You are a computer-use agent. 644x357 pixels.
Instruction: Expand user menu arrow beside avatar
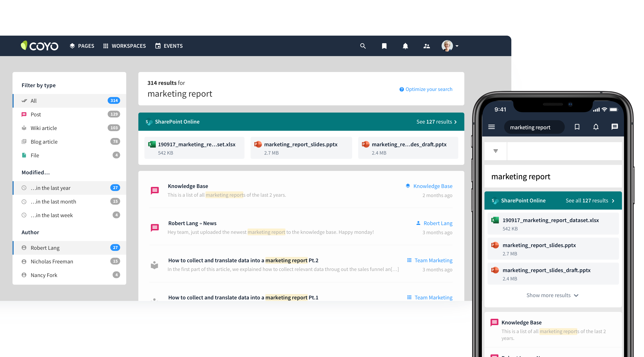457,46
